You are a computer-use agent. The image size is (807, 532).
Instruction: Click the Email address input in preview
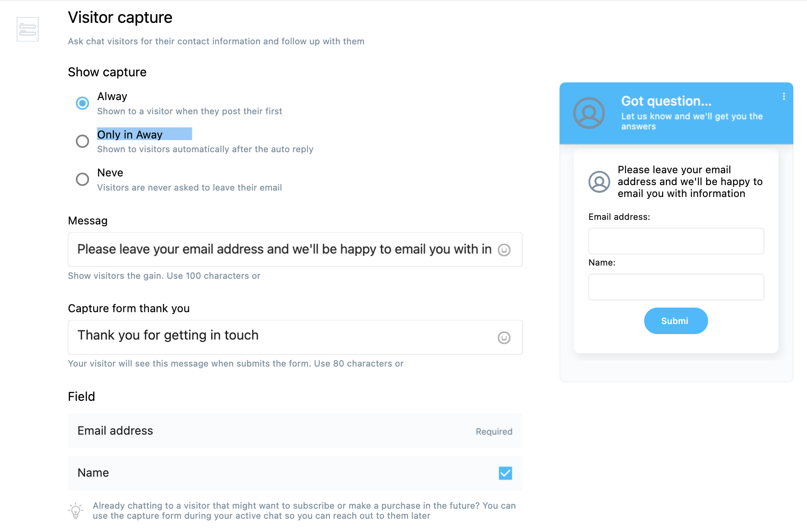676,241
